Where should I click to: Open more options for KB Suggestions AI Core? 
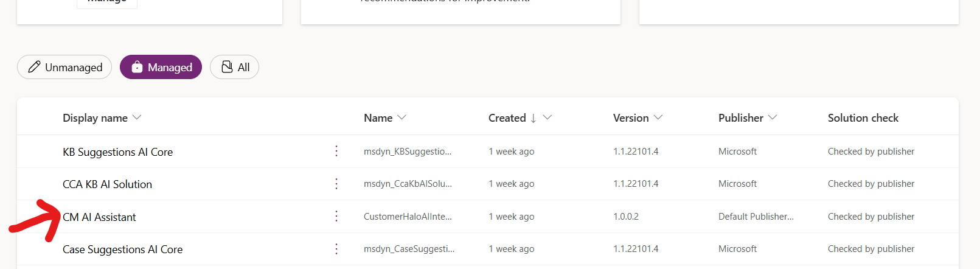336,151
